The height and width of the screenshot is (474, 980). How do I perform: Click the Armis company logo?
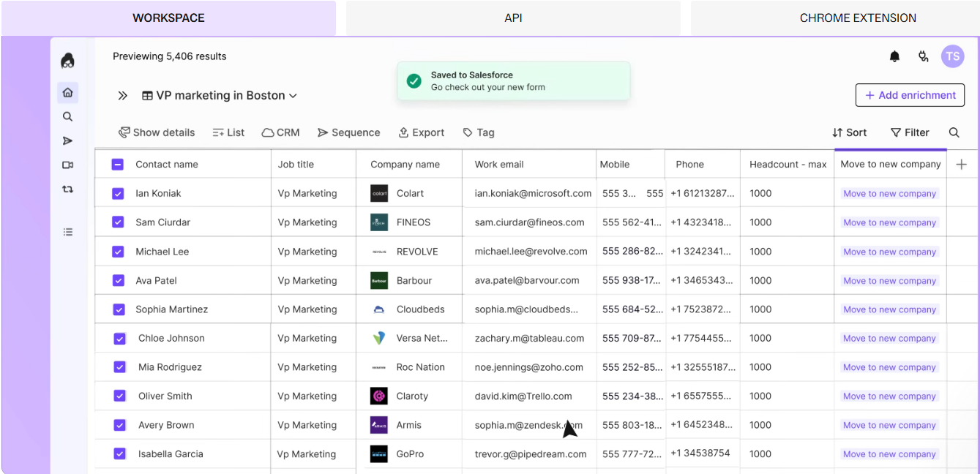click(379, 425)
